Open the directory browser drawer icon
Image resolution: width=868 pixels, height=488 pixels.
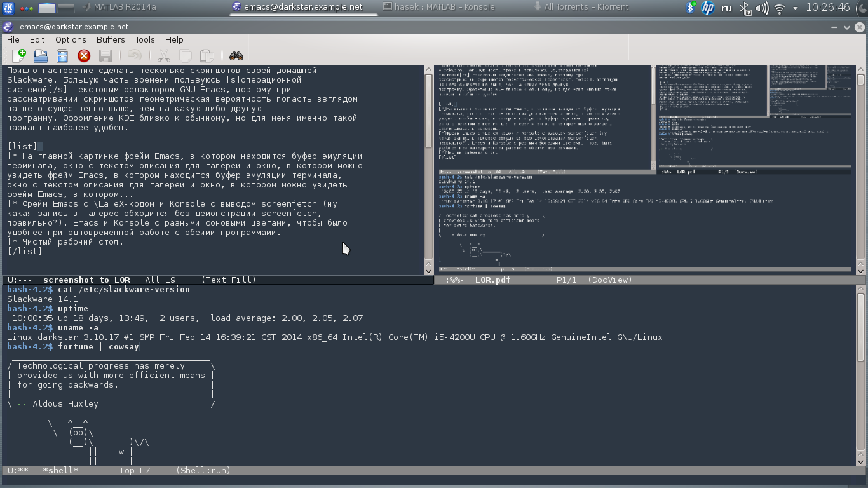pos(62,56)
